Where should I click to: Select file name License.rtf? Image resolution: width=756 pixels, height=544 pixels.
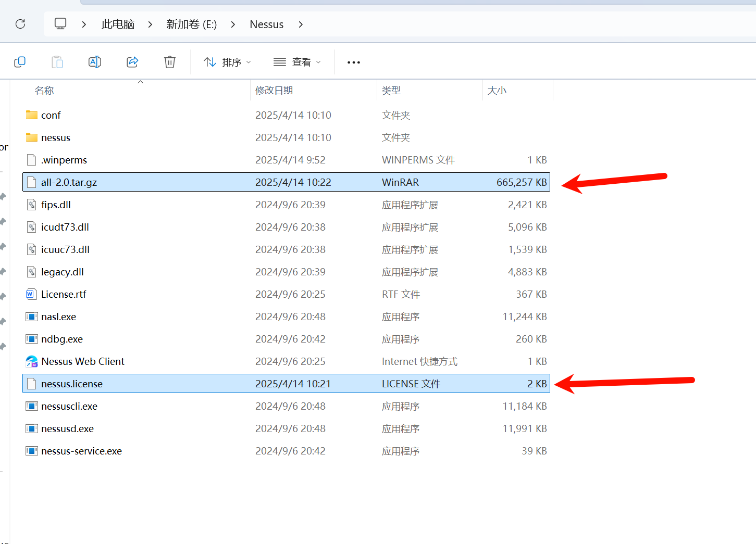pyautogui.click(x=64, y=294)
